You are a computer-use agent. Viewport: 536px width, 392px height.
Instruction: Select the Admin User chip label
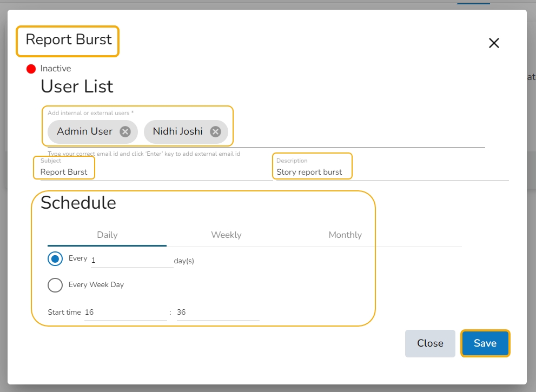click(x=84, y=131)
